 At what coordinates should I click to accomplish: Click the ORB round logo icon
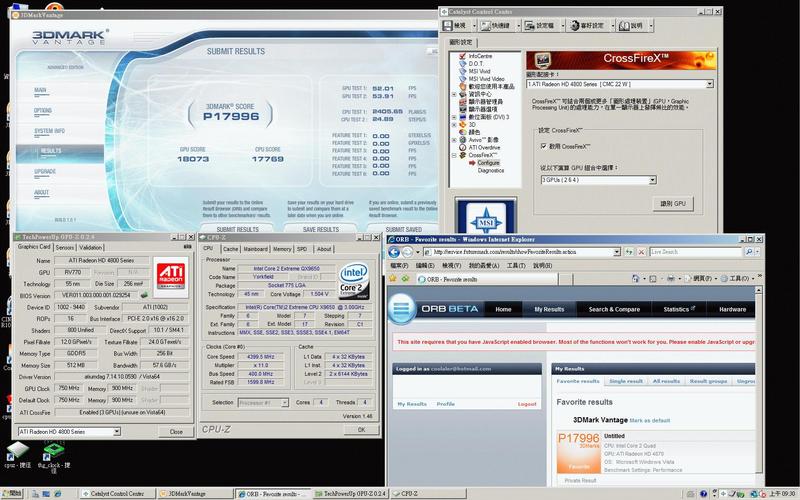(402, 309)
